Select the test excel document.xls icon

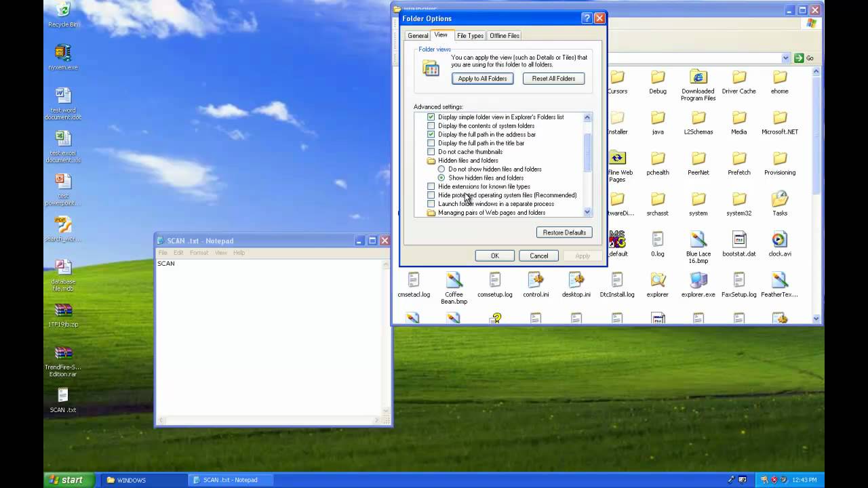(63, 146)
